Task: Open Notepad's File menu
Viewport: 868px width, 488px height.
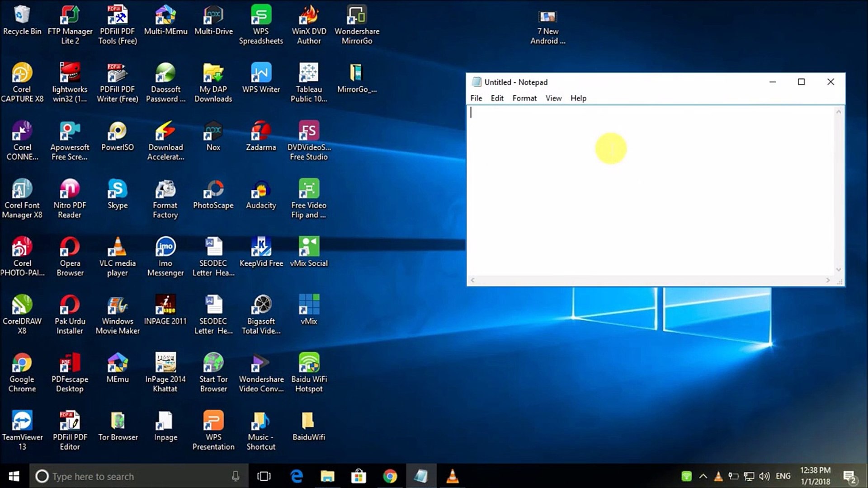Action: [476, 98]
